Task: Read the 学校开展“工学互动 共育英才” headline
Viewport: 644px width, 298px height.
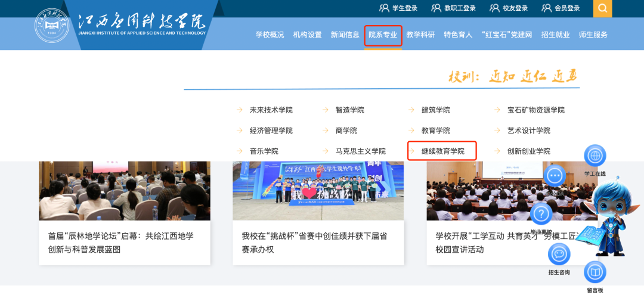Action: pos(509,243)
